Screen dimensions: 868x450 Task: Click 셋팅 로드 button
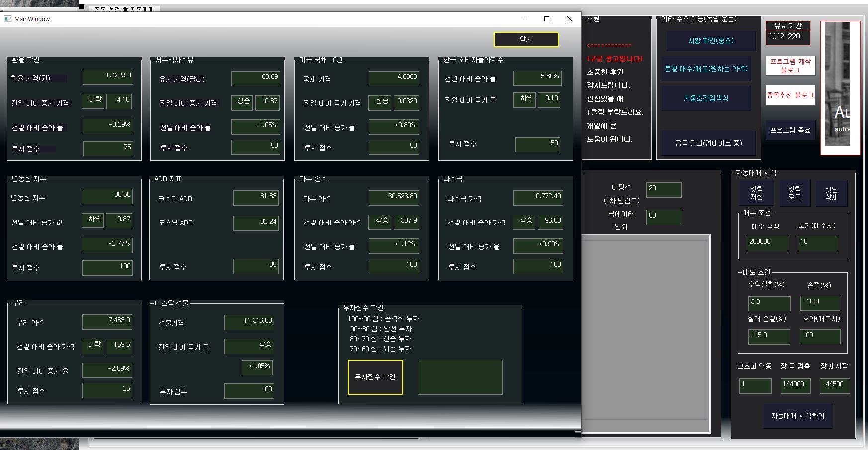[x=795, y=193]
